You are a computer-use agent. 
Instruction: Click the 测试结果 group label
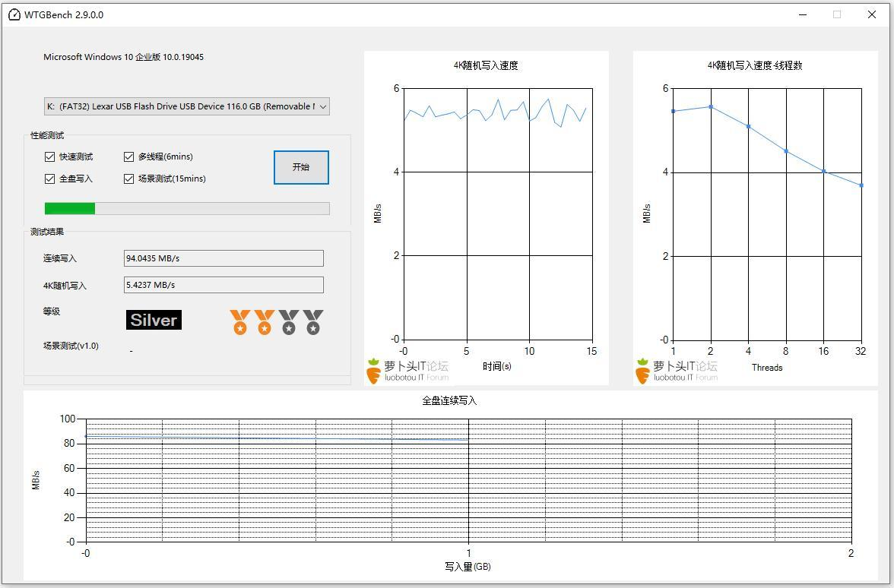pyautogui.click(x=47, y=232)
